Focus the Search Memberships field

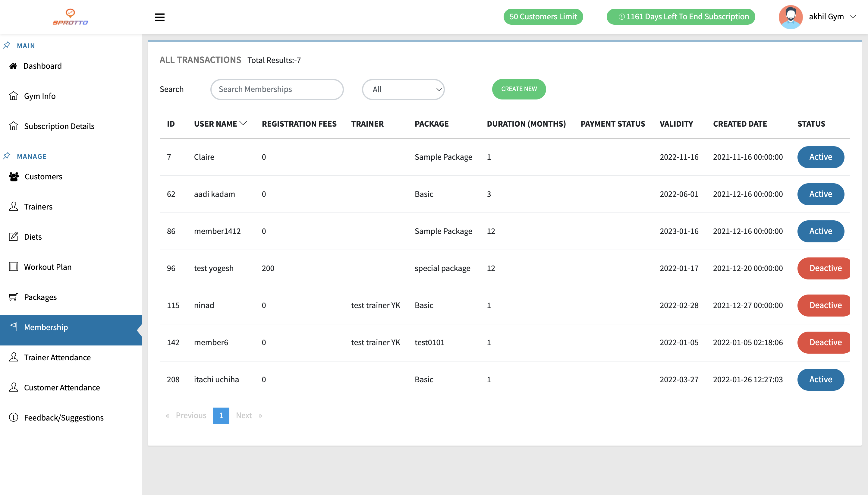click(277, 90)
